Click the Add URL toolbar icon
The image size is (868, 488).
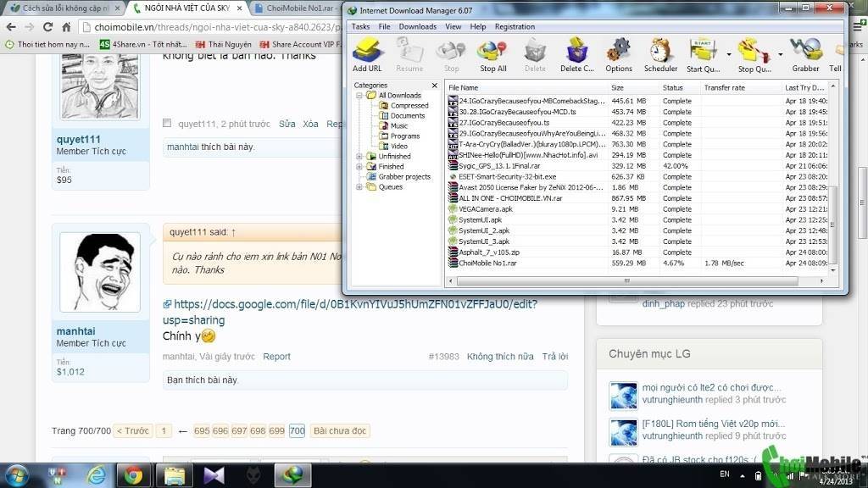tap(366, 52)
